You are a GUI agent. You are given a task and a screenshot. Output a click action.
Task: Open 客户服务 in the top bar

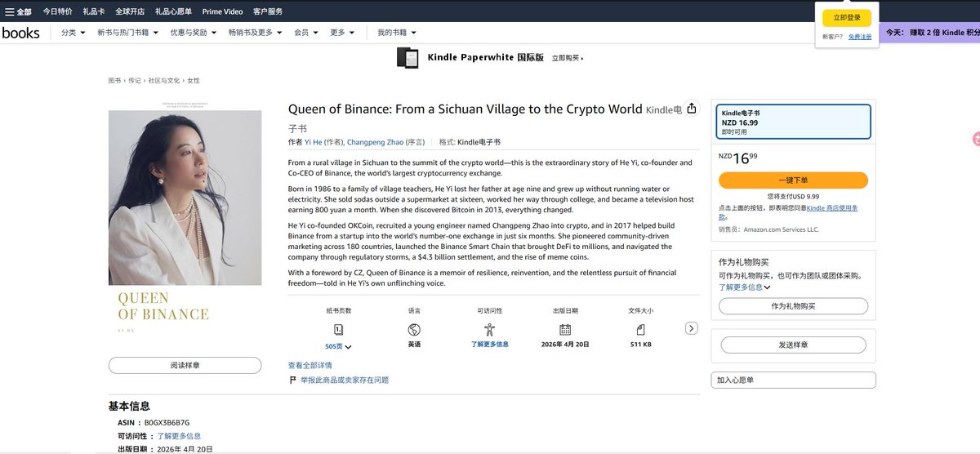click(268, 11)
